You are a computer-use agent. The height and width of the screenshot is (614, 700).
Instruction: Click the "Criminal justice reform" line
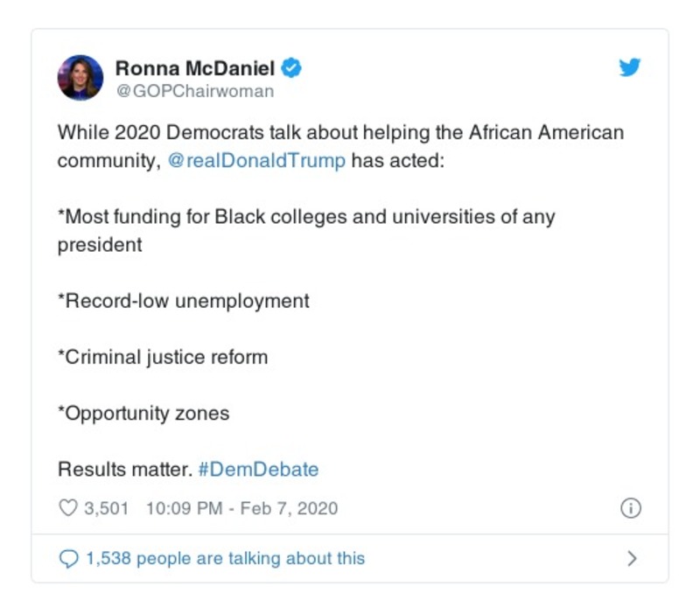[x=163, y=357]
